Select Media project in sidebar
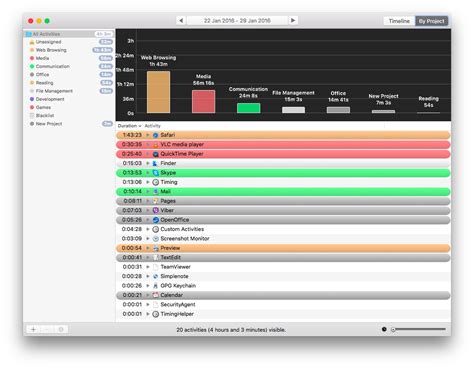 [x=69, y=58]
